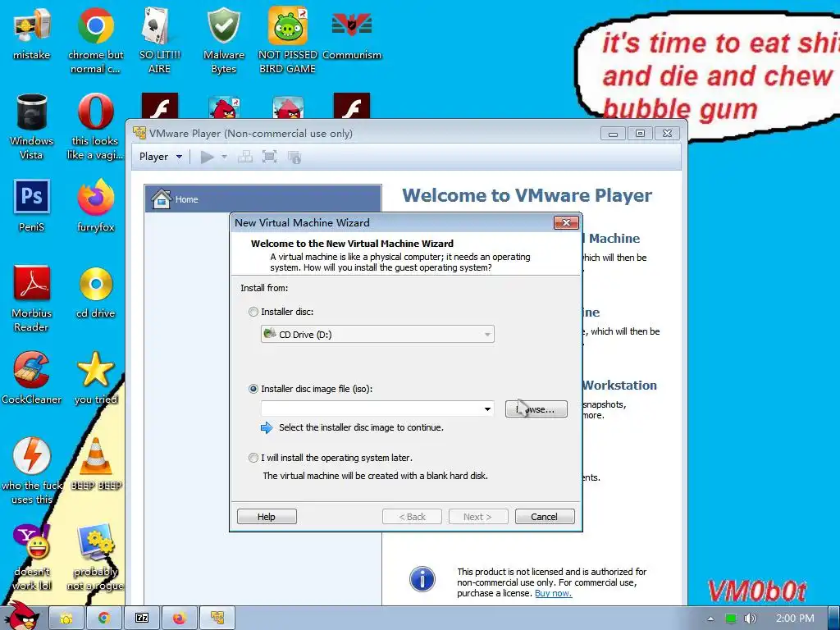Image resolution: width=840 pixels, height=630 pixels.
Task: Show hidden tray icons arrow
Action: point(710,619)
